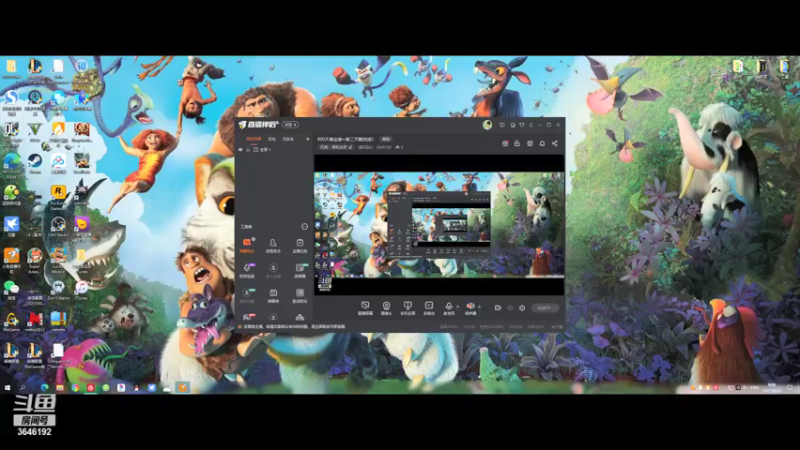Click the headset support icon in header row
Image resolution: width=800 pixels, height=450 pixels.
pos(542,143)
